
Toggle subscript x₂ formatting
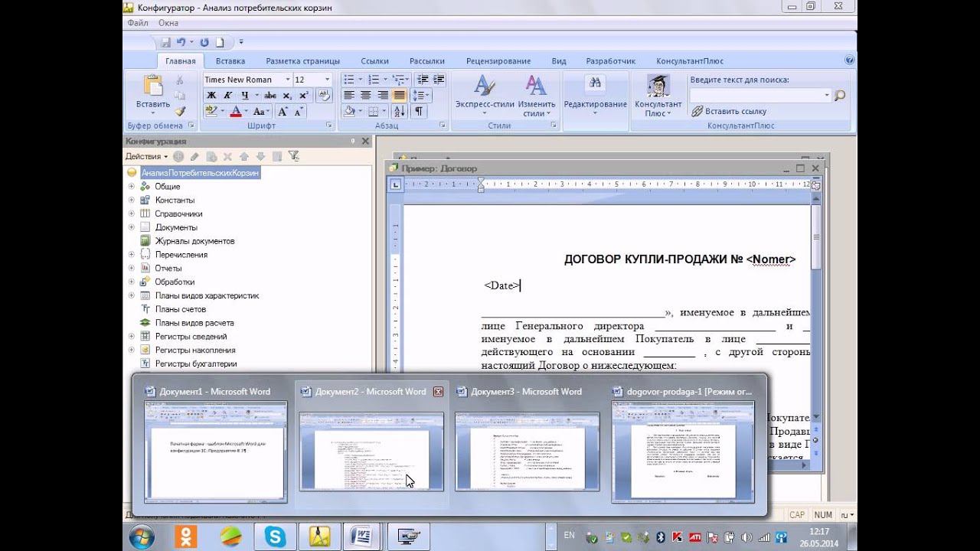coord(287,96)
